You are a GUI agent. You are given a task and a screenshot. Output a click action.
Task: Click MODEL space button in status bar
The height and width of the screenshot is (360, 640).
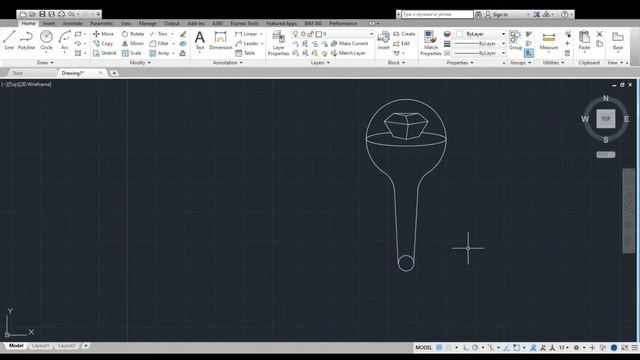coord(423,348)
